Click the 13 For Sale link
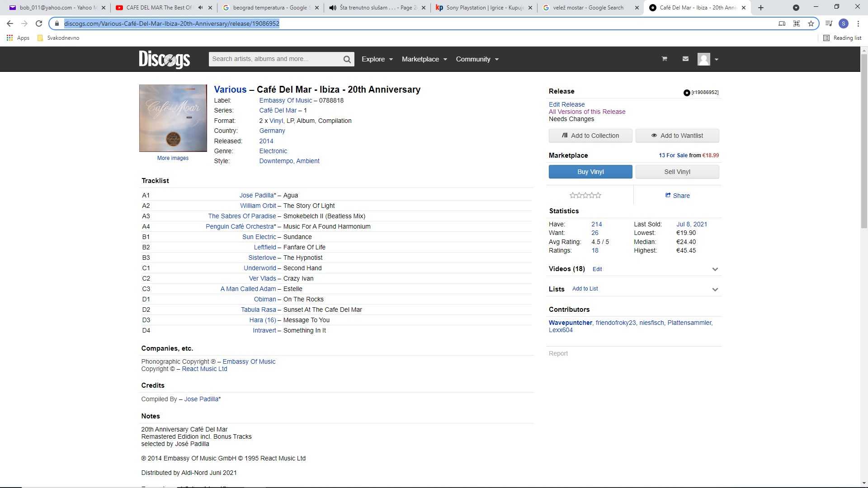The height and width of the screenshot is (488, 868). tap(673, 155)
